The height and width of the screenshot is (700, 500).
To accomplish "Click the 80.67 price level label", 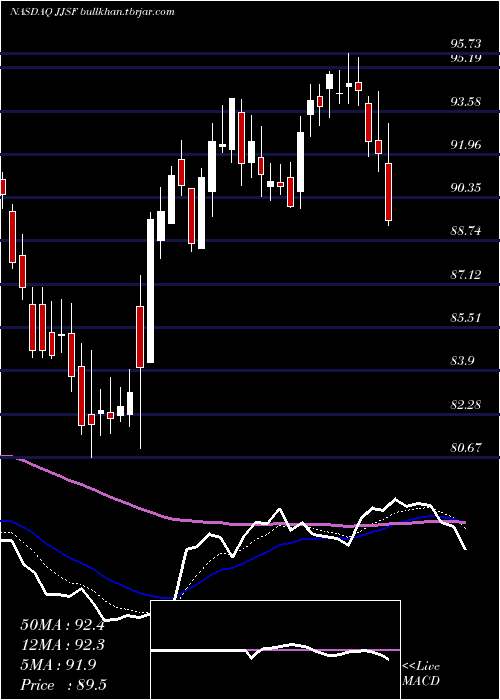I will click(466, 447).
